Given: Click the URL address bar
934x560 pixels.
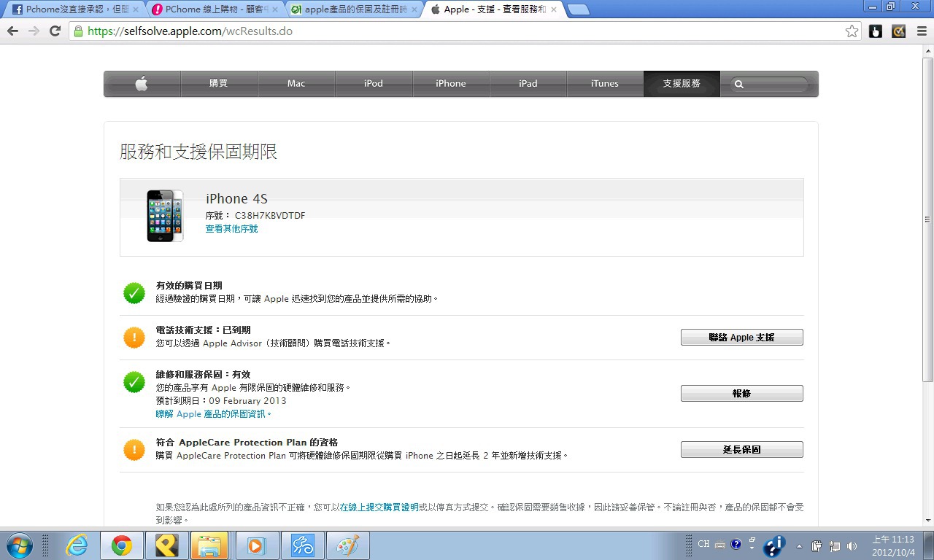Looking at the screenshot, I should (x=464, y=31).
